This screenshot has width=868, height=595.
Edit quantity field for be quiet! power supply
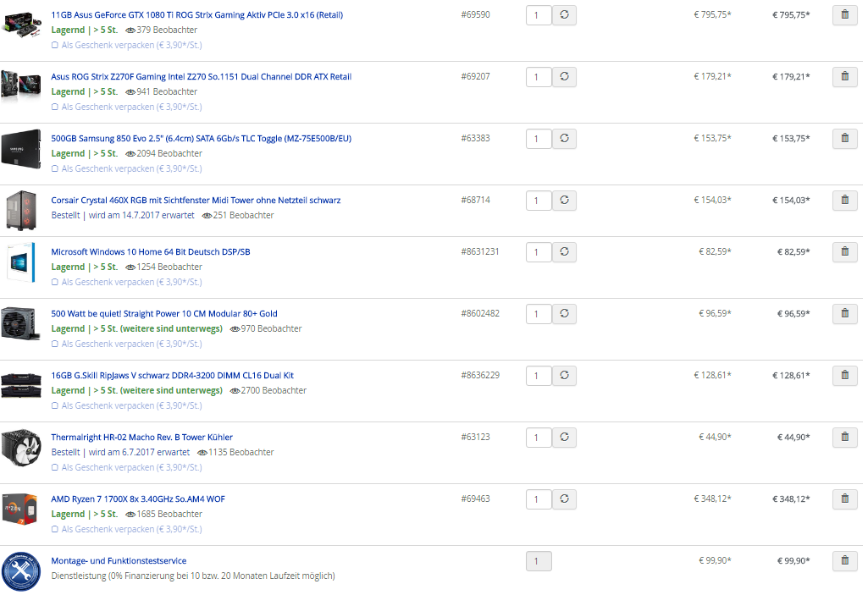[539, 314]
